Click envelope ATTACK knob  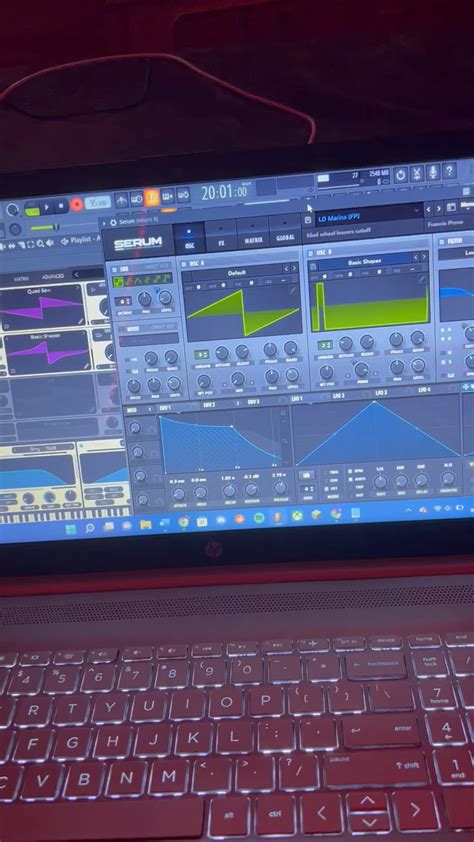click(x=179, y=494)
